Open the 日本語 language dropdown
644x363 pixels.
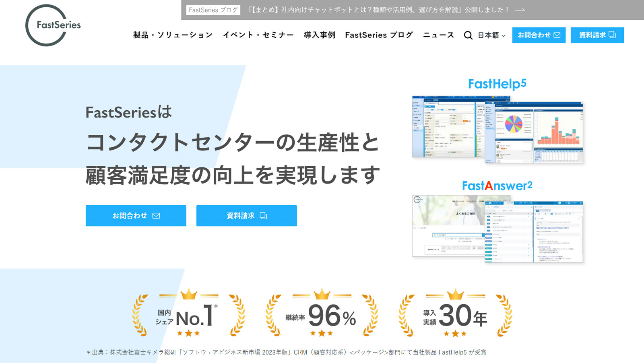pyautogui.click(x=491, y=35)
